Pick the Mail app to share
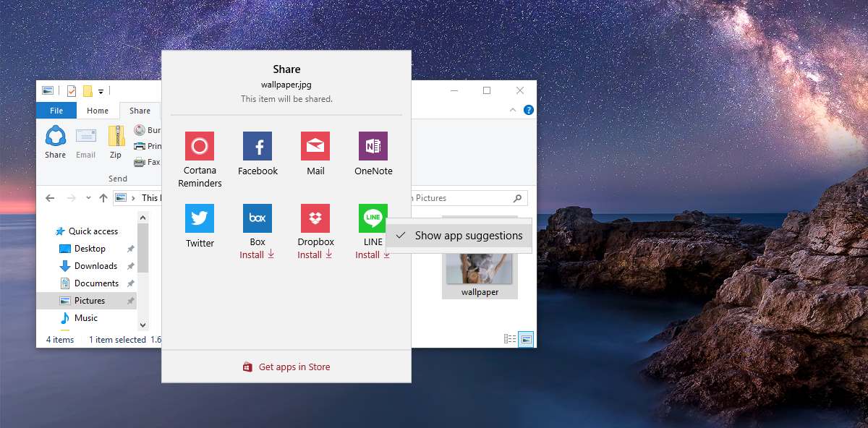868x428 pixels. tap(315, 154)
